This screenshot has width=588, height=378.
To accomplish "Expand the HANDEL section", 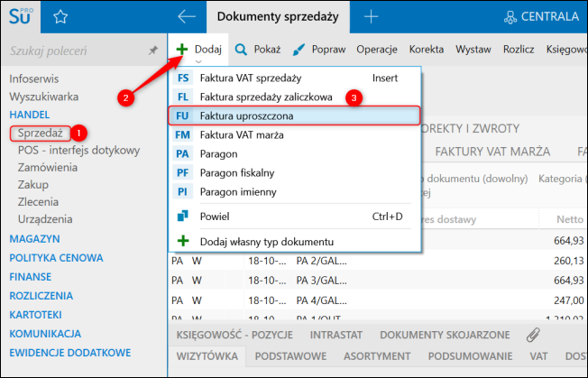I will pos(29,115).
